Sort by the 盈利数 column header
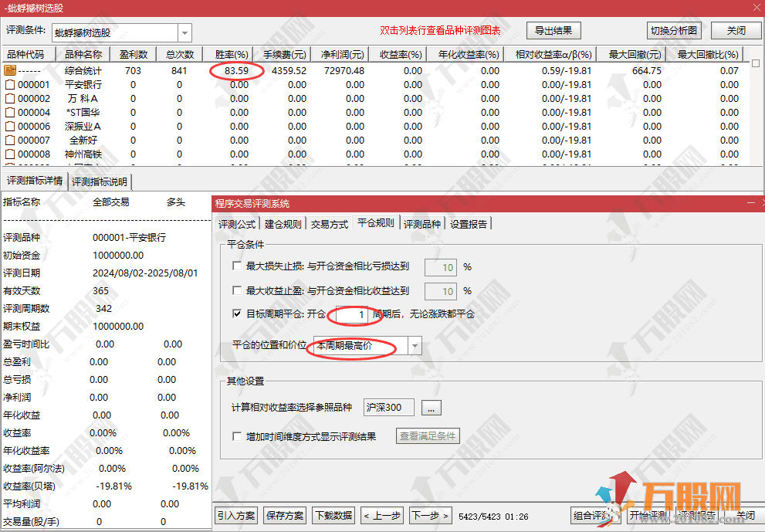The width and height of the screenshot is (765, 532). [x=134, y=54]
